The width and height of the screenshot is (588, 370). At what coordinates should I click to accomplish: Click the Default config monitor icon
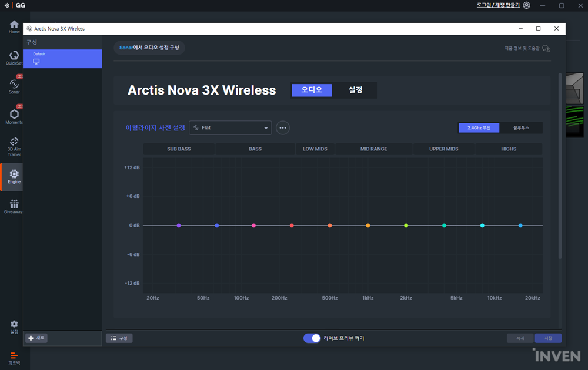pyautogui.click(x=36, y=62)
